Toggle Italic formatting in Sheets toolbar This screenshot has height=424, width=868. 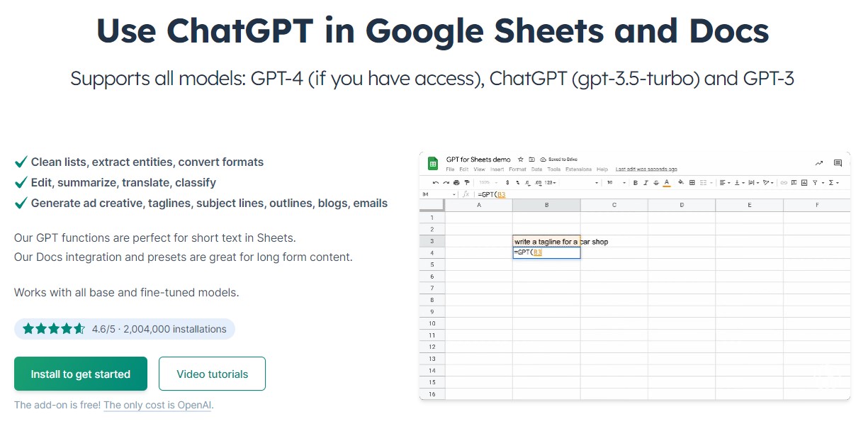646,183
